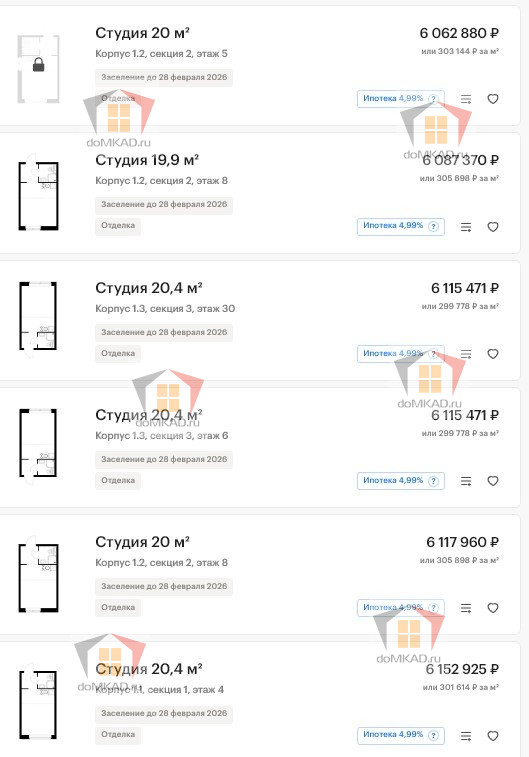Viewport: 529px width, 757px height.
Task: Open mortgage help icon on 19,9 m² studio
Action: coord(433,226)
